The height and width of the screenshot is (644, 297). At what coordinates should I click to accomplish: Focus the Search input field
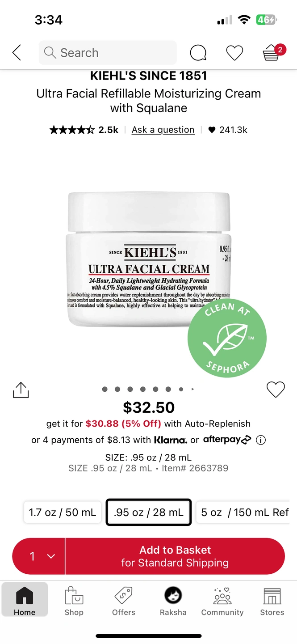(108, 53)
